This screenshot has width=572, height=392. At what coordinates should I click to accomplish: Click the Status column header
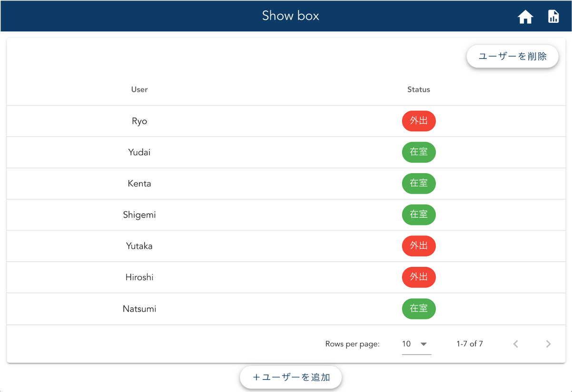point(419,89)
